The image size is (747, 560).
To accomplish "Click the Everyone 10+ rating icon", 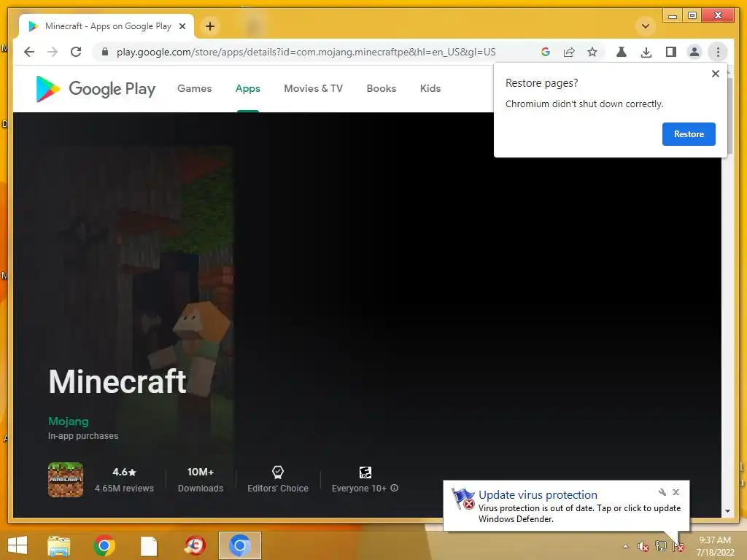I will click(x=365, y=472).
